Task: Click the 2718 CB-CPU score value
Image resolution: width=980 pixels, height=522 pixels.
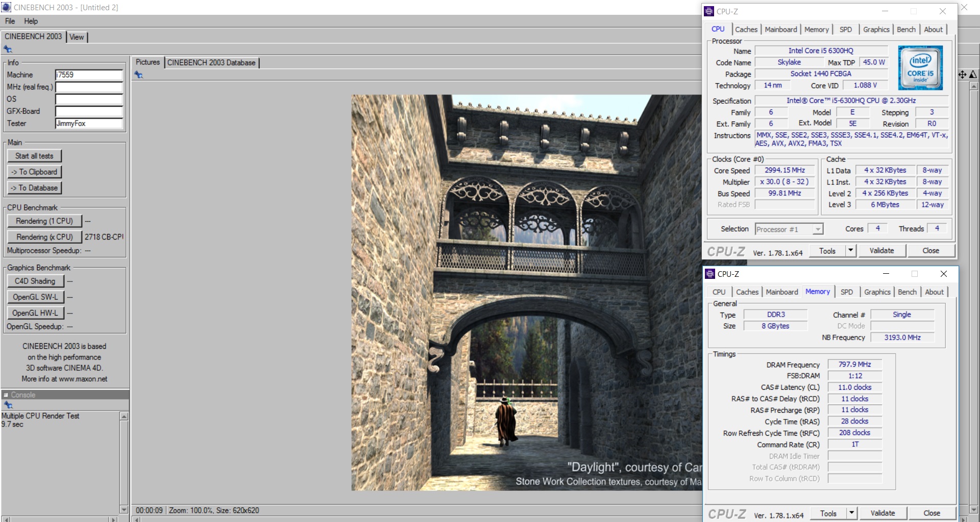Action: coord(104,237)
